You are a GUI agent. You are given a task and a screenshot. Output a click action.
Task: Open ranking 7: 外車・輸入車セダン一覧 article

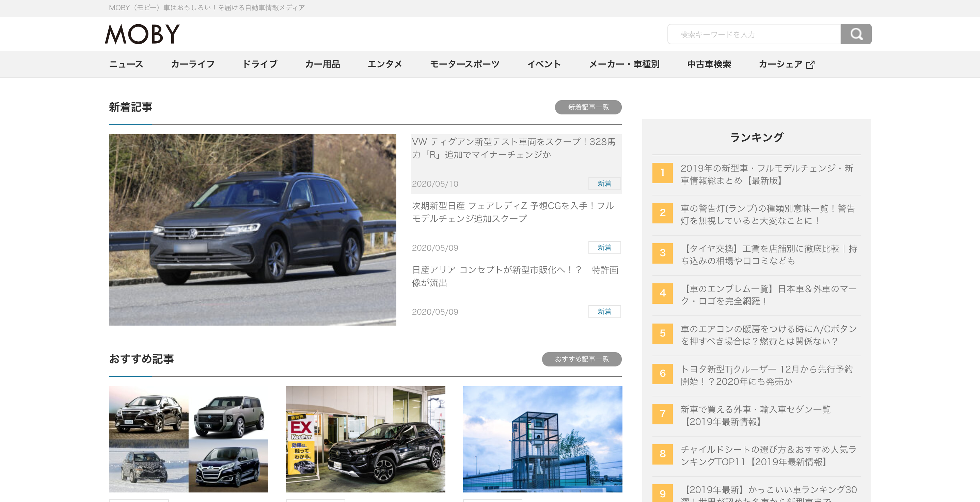click(x=756, y=415)
